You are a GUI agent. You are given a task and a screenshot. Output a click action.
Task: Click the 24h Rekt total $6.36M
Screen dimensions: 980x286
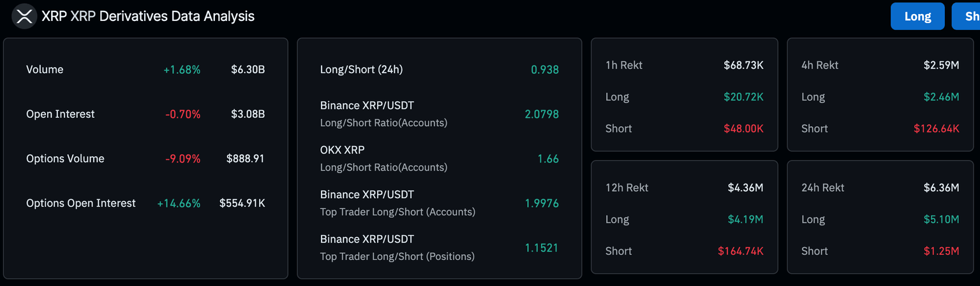point(941,187)
